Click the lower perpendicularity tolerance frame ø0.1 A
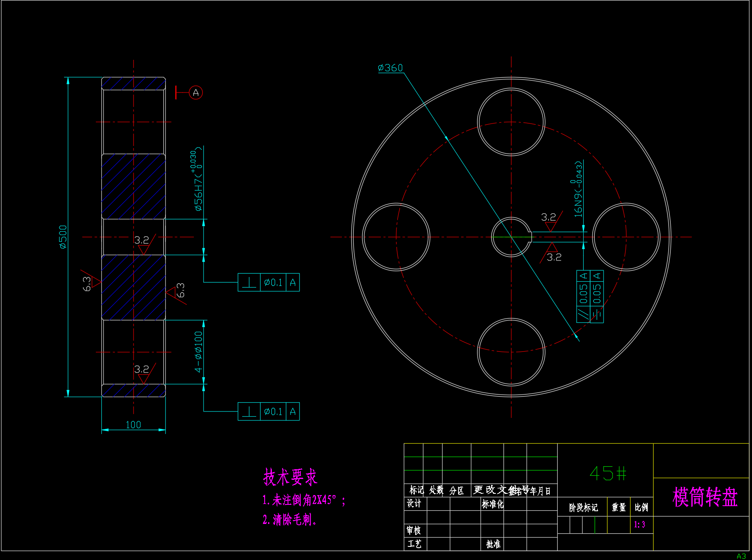This screenshot has height=560, width=752. [x=268, y=412]
